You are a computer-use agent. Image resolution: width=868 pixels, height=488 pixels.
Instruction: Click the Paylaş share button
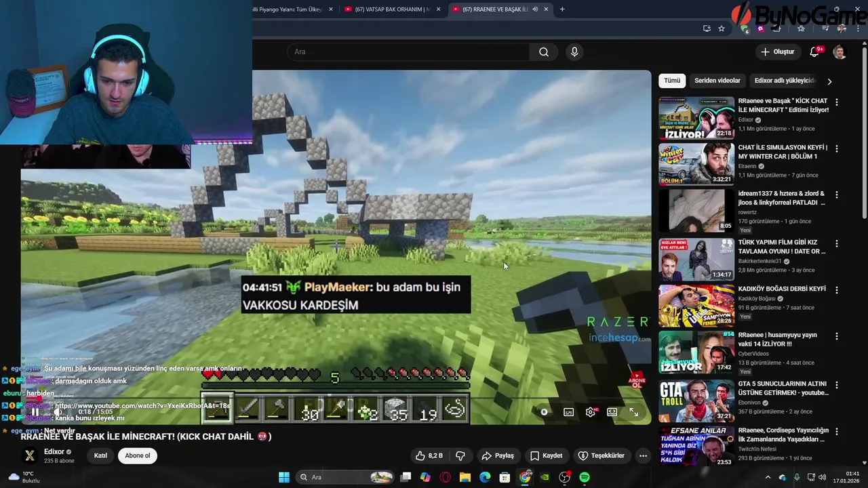click(x=498, y=455)
